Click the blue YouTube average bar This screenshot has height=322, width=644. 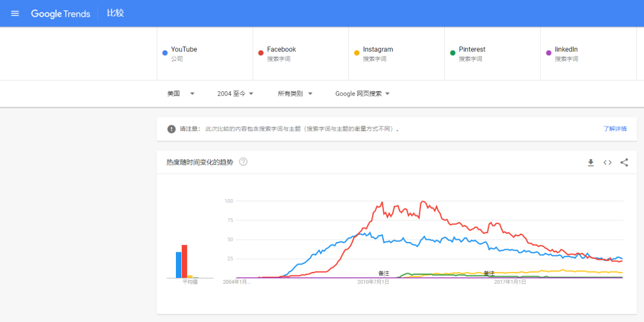pyautogui.click(x=179, y=265)
